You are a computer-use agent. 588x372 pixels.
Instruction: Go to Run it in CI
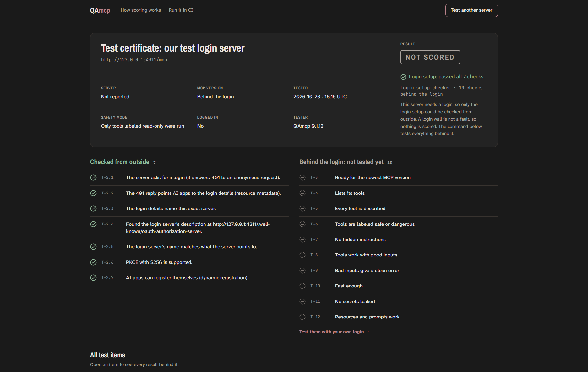click(181, 10)
